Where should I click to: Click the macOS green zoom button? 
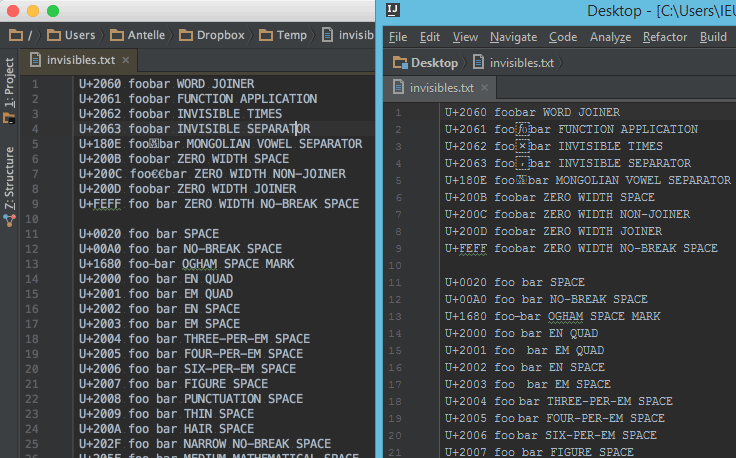point(53,11)
